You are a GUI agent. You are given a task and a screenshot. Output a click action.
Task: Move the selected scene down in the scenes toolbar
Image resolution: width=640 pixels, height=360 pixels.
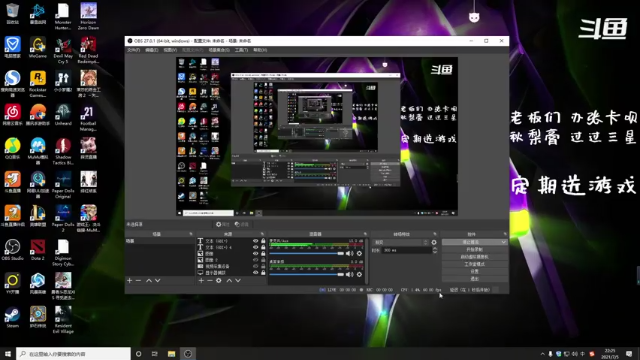[158, 280]
